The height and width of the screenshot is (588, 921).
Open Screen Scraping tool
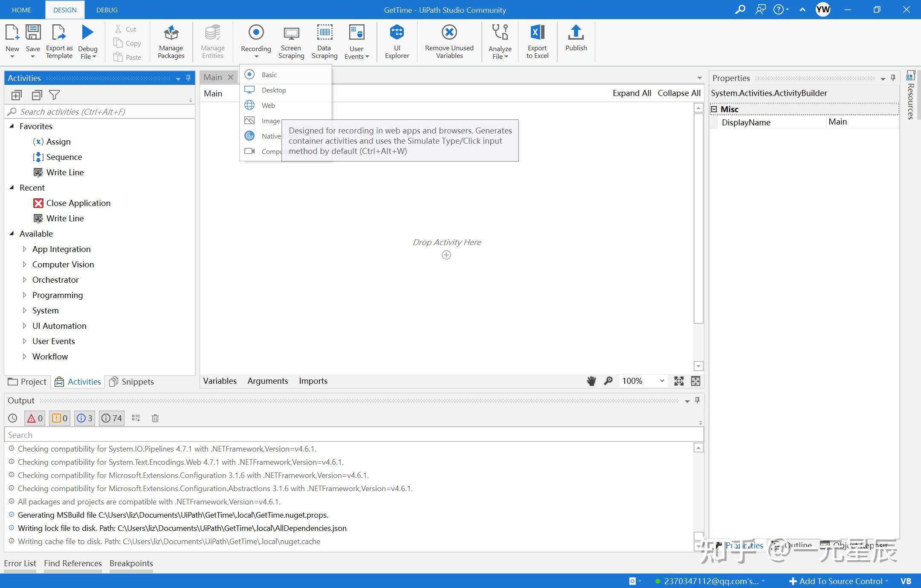[x=291, y=41]
